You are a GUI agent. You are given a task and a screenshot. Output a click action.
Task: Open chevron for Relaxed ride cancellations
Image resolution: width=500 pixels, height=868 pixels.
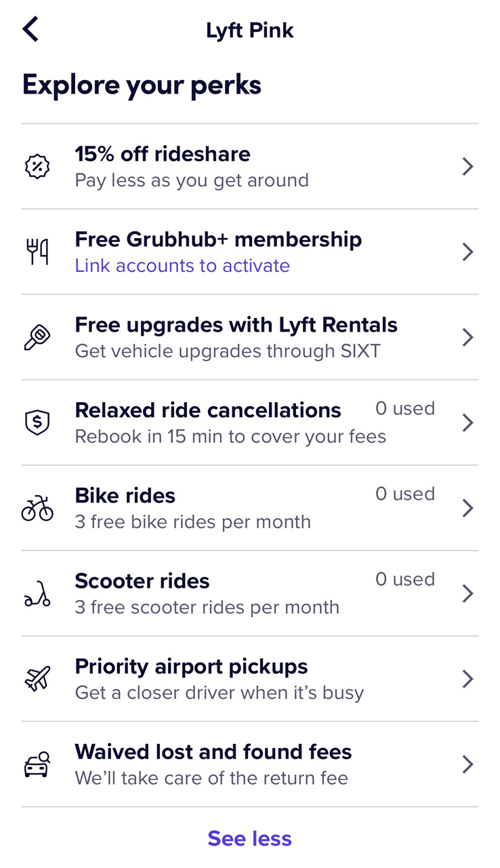coord(467,423)
